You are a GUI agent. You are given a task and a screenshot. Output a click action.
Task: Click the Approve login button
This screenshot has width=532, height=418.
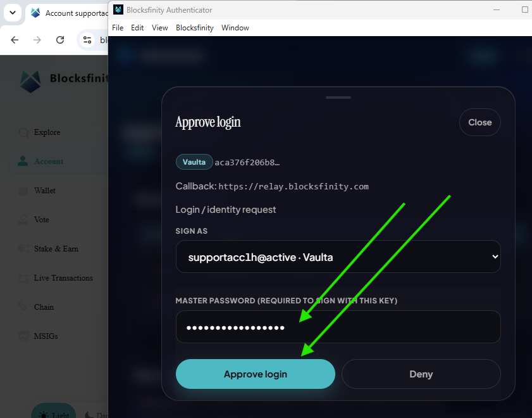click(x=255, y=374)
